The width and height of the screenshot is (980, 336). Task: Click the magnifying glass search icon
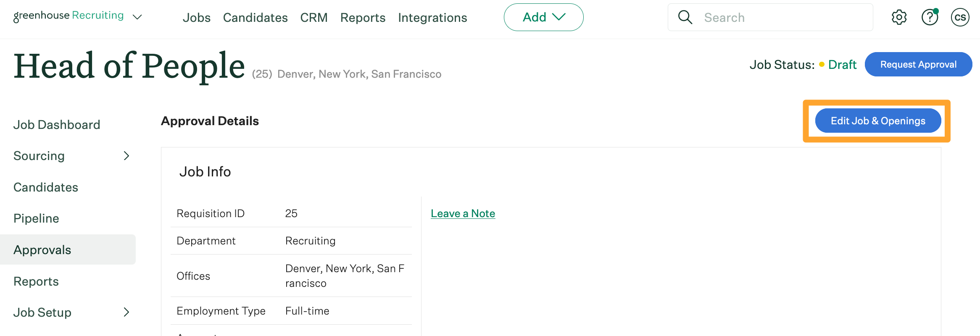coord(685,17)
